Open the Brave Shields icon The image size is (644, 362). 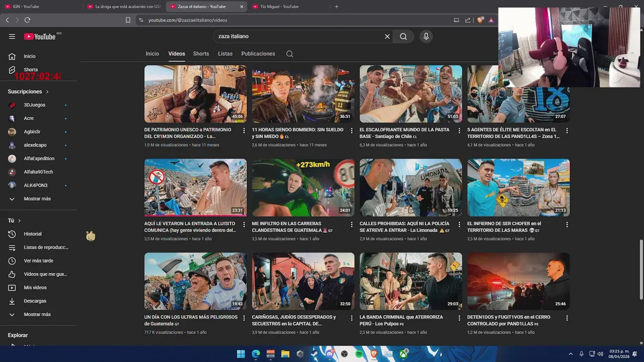[x=480, y=20]
